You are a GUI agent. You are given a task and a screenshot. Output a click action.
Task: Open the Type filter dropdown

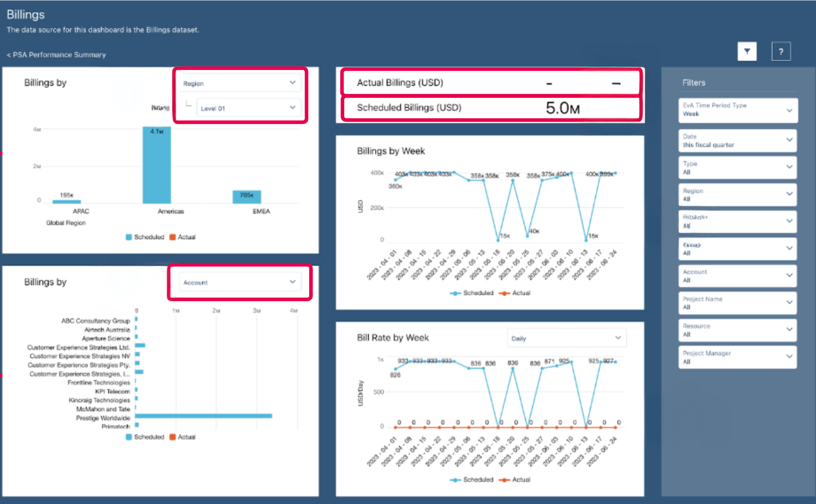737,167
